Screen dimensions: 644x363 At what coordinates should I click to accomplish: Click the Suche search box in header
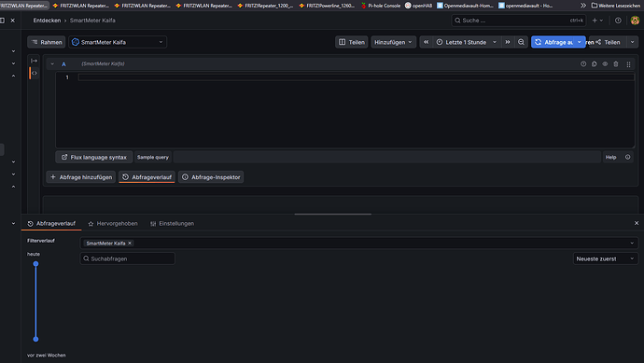pos(519,21)
